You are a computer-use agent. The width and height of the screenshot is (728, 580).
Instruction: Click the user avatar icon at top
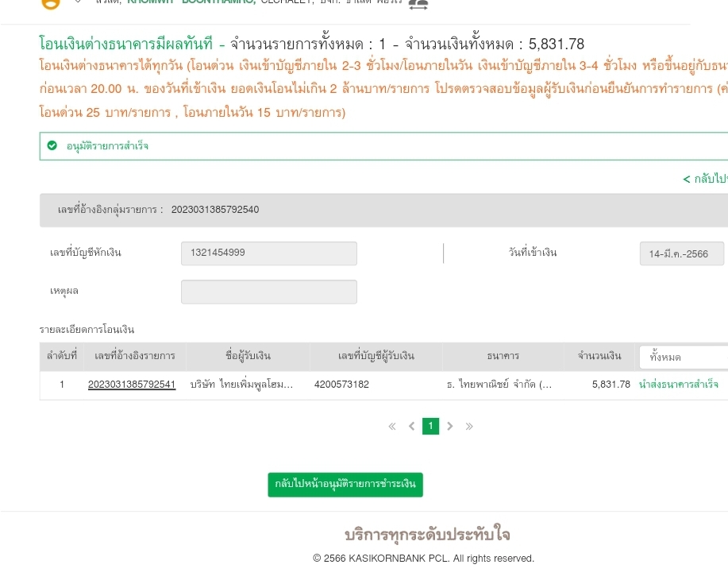[51, 3]
